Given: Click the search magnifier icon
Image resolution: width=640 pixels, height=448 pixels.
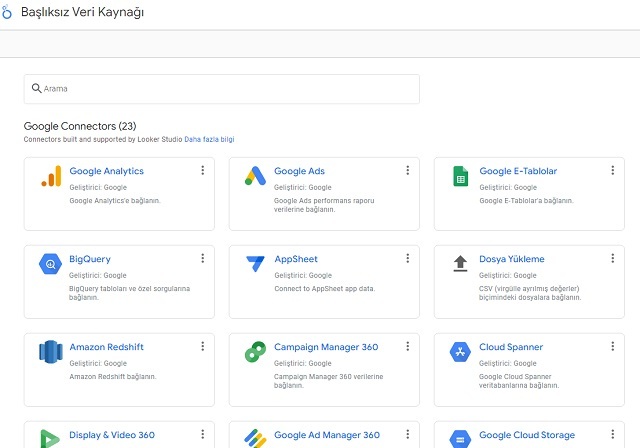Looking at the screenshot, I should [36, 88].
